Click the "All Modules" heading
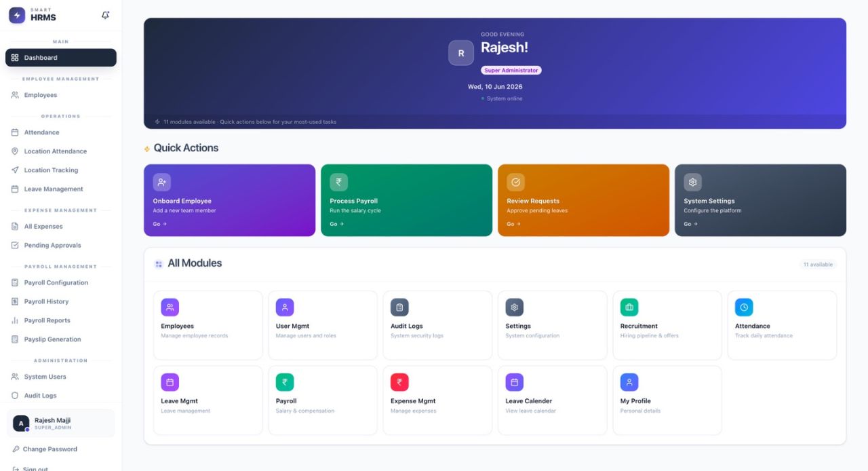 click(195, 263)
